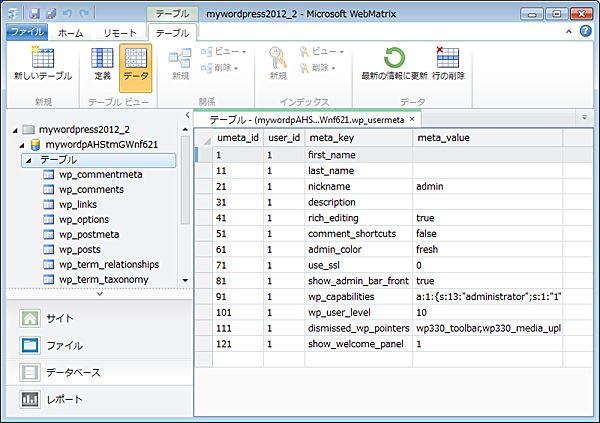Open the document tab list dropdown
This screenshot has width=600, height=423.
(x=584, y=117)
